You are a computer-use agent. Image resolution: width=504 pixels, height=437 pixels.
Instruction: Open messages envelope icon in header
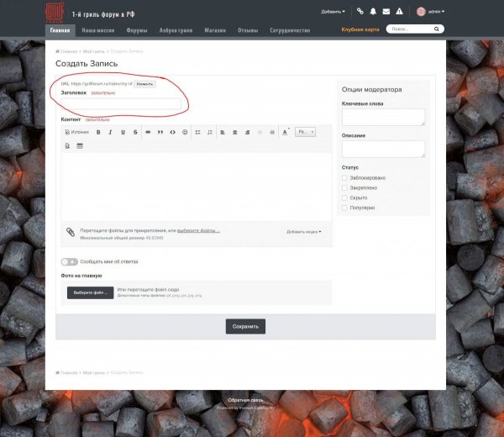[386, 12]
